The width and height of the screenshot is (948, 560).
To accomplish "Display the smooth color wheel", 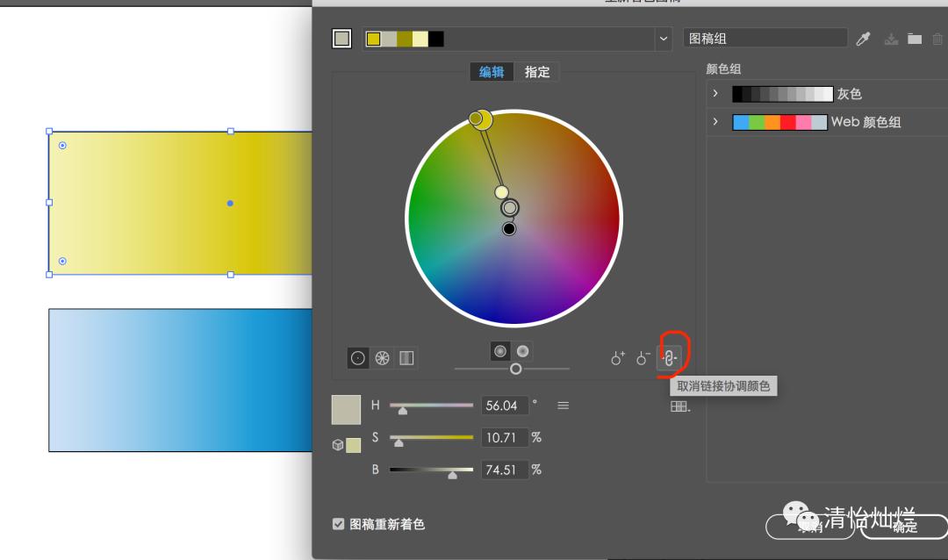I will 358,357.
